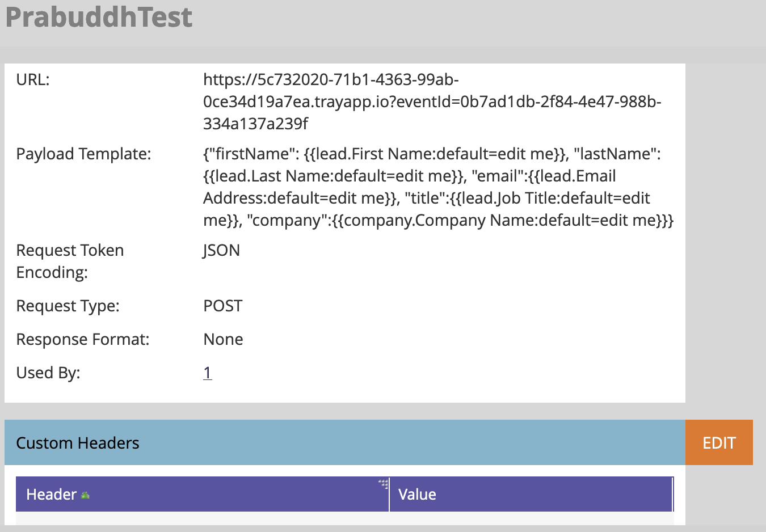The height and width of the screenshot is (532, 766).
Task: Click the Request Type label
Action: tap(68, 306)
